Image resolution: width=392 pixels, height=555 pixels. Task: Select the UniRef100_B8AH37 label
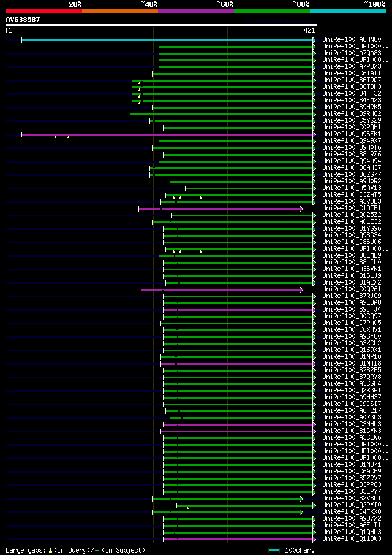[x=352, y=168]
